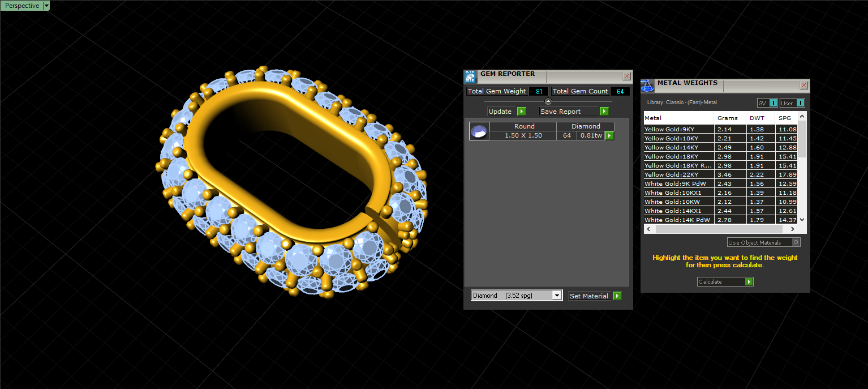This screenshot has height=389, width=868.
Task: Click the 1.60 DWT cell
Action: click(761, 147)
